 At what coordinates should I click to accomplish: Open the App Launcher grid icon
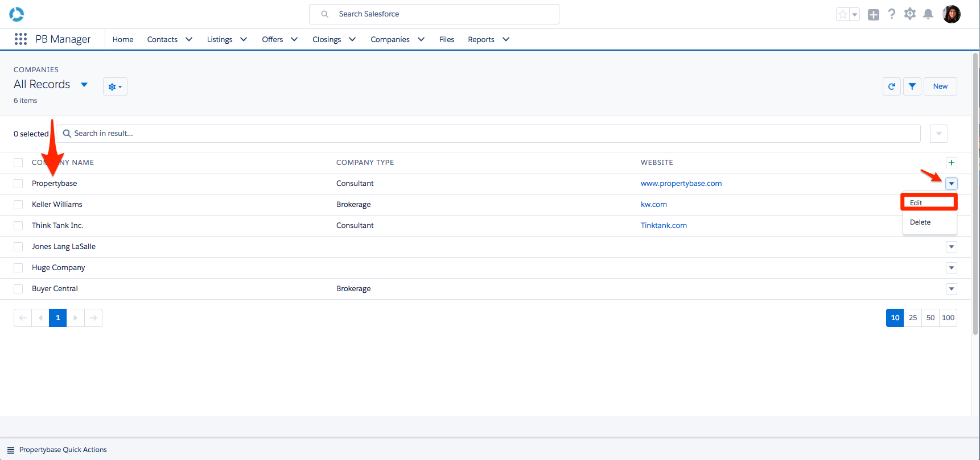coord(21,39)
